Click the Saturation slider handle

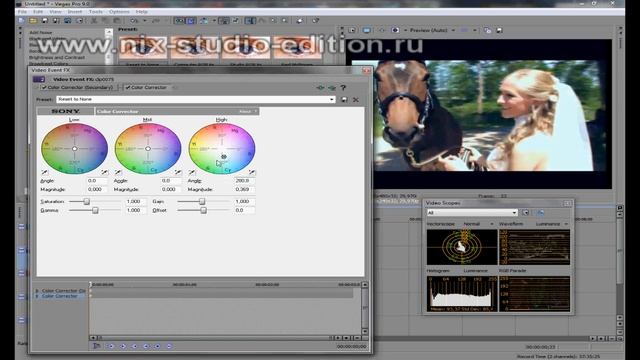click(87, 202)
